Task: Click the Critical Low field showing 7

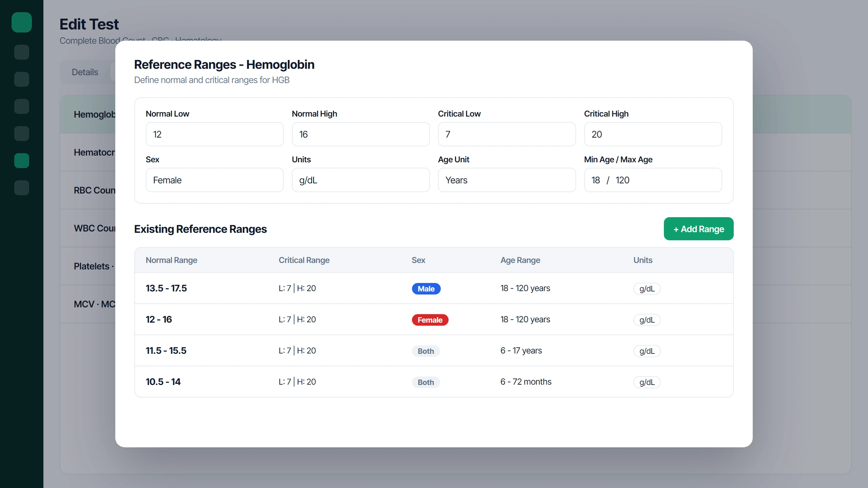Action: [x=507, y=134]
